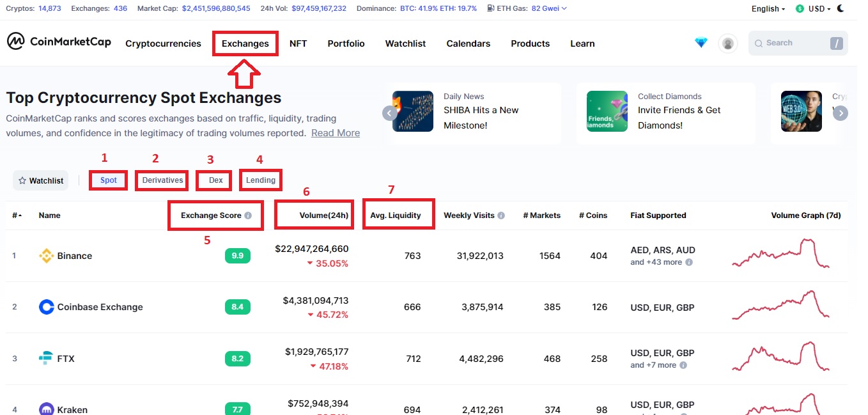Toggle dark mode moon icon
The image size is (868, 415).
click(x=841, y=8)
